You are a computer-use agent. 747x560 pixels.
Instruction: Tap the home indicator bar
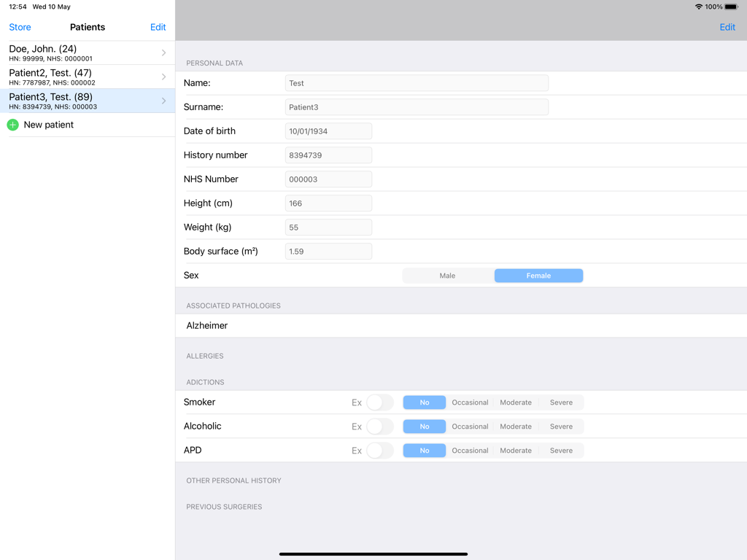(373, 554)
